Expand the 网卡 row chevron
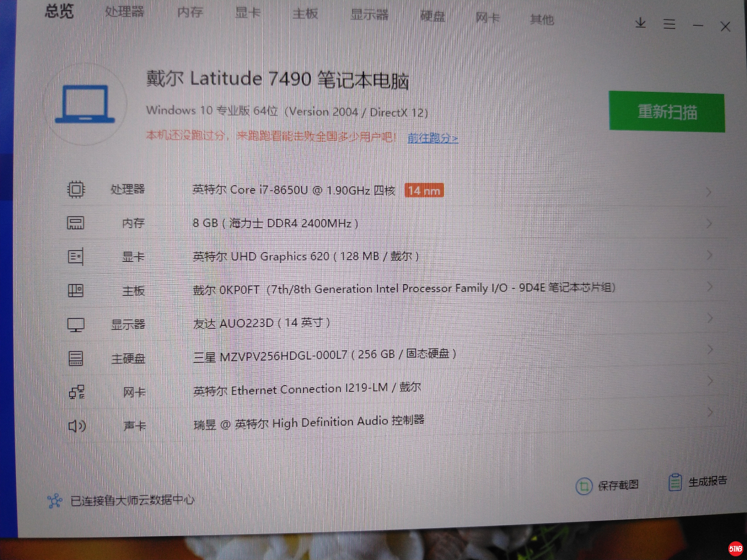The image size is (747, 560). (710, 381)
